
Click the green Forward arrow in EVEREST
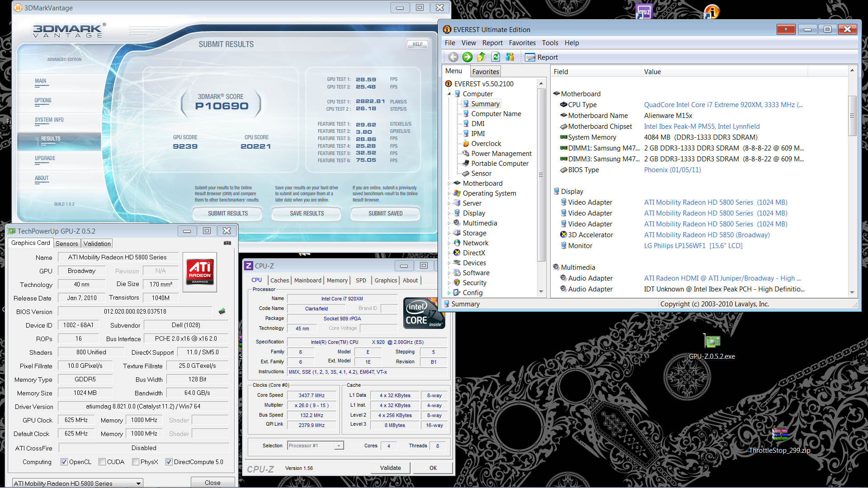[467, 57]
